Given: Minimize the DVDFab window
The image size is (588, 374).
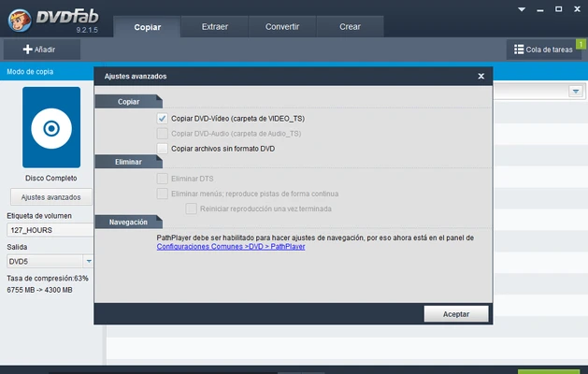Looking at the screenshot, I should 540,9.
